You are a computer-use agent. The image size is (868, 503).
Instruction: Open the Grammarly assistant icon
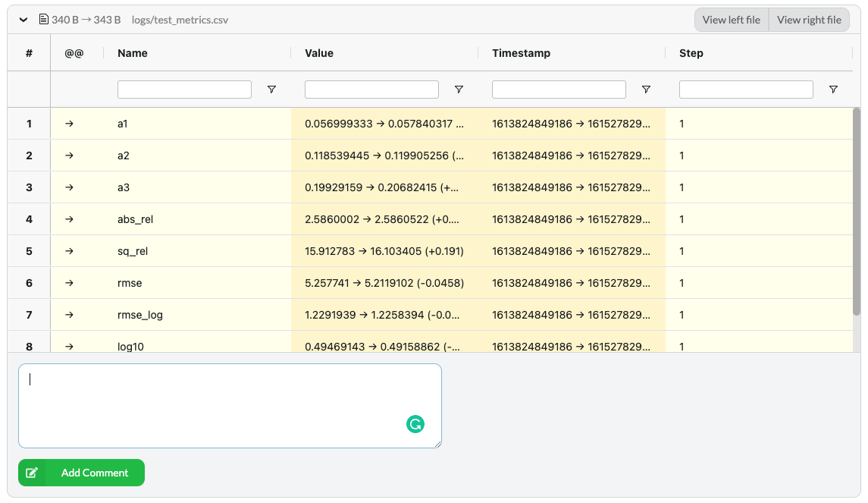415,425
